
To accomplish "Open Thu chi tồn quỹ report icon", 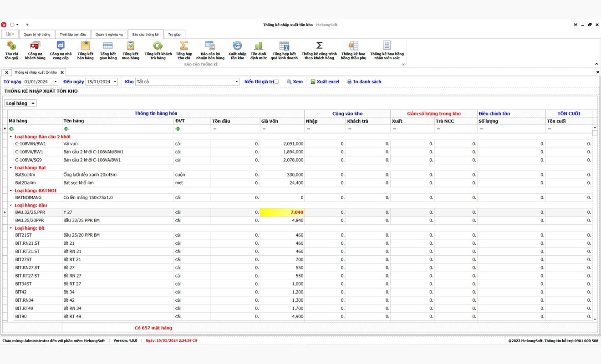I will pyautogui.click(x=11, y=46).
